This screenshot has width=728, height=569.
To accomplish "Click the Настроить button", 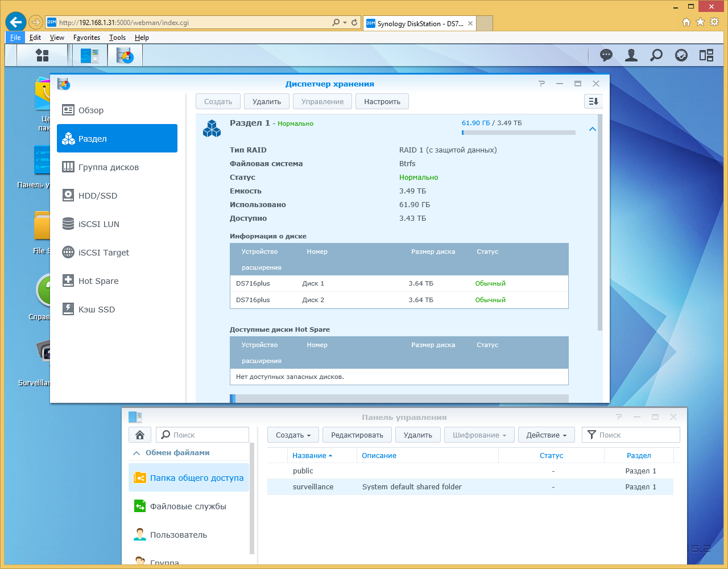I will point(382,101).
